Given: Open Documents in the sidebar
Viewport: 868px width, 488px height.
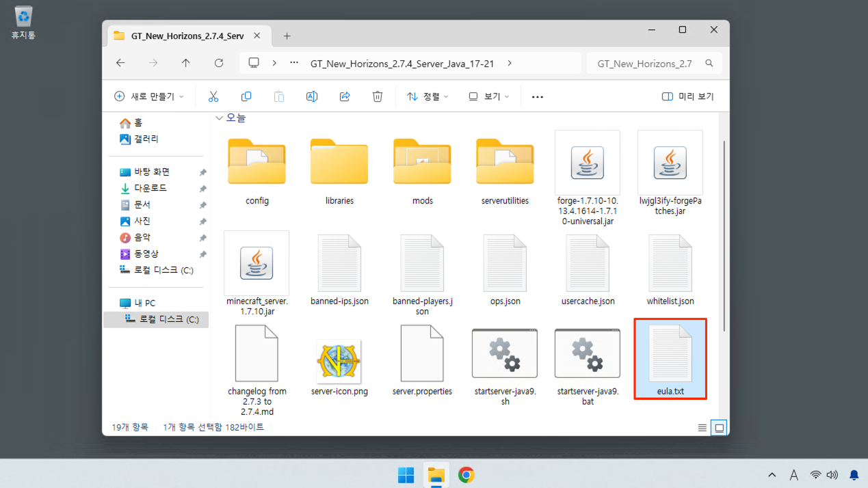Looking at the screenshot, I should pos(135,204).
